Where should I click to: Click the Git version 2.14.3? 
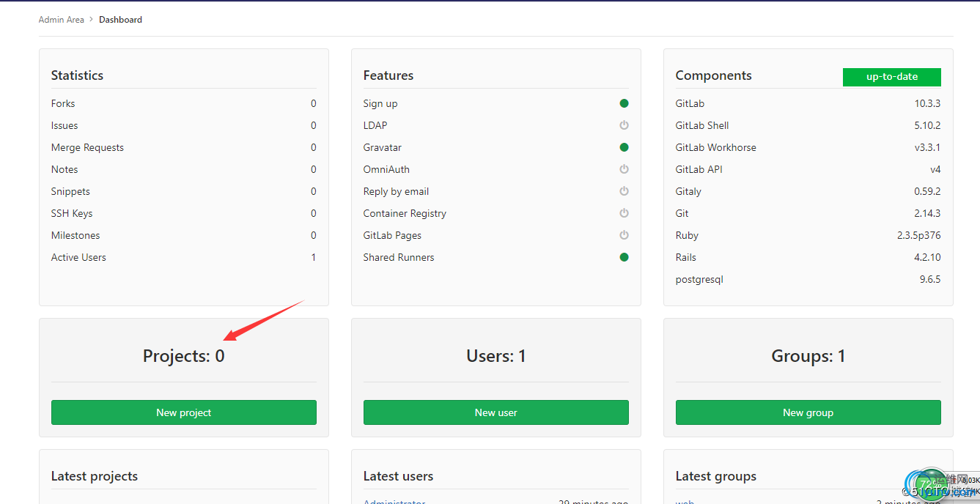tap(927, 213)
